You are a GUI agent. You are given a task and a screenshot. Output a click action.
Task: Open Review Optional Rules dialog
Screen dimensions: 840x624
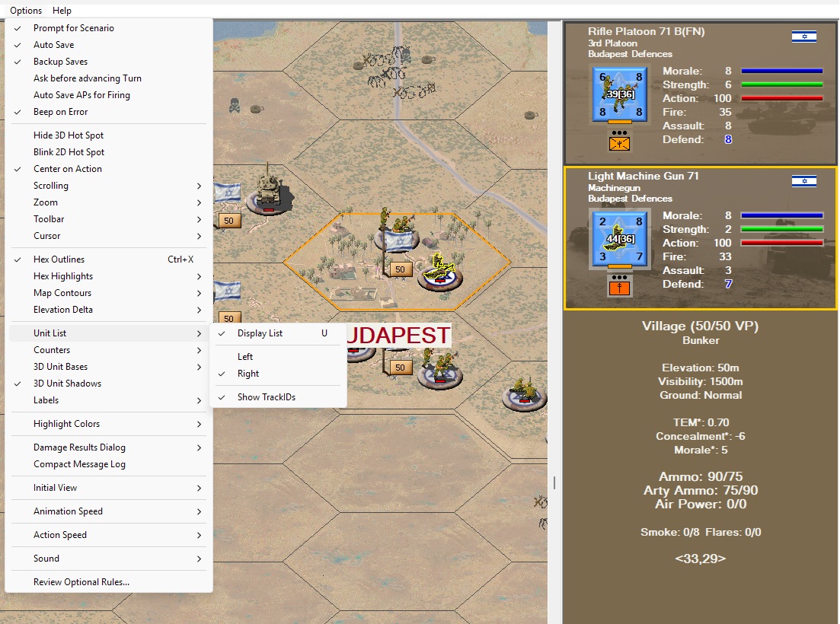[109, 581]
